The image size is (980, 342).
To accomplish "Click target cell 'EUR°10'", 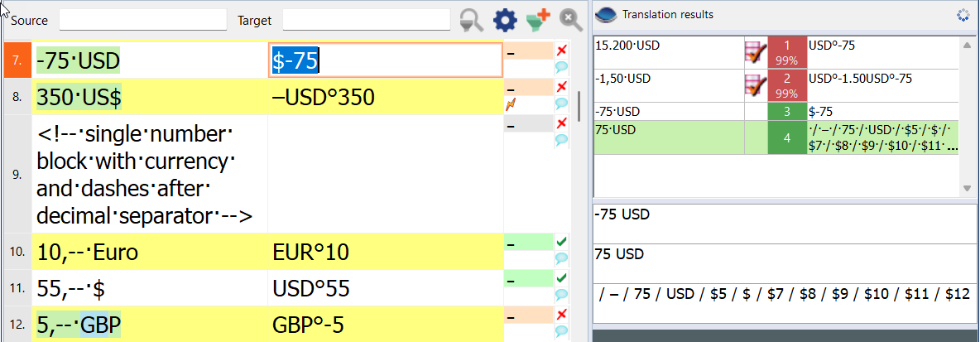I will click(386, 252).
